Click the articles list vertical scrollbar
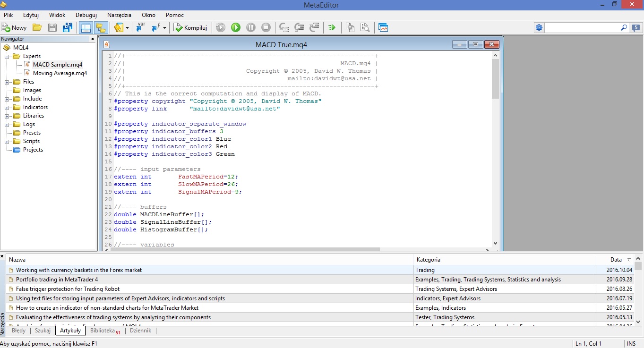Screen dimensions: 644x348 tap(638, 290)
